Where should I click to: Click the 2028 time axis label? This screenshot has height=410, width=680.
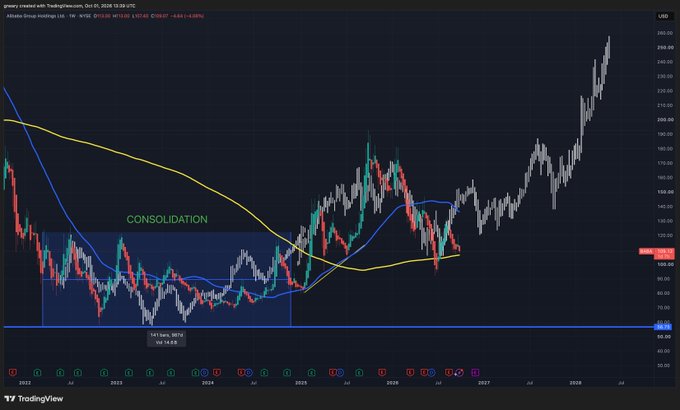[x=575, y=383]
